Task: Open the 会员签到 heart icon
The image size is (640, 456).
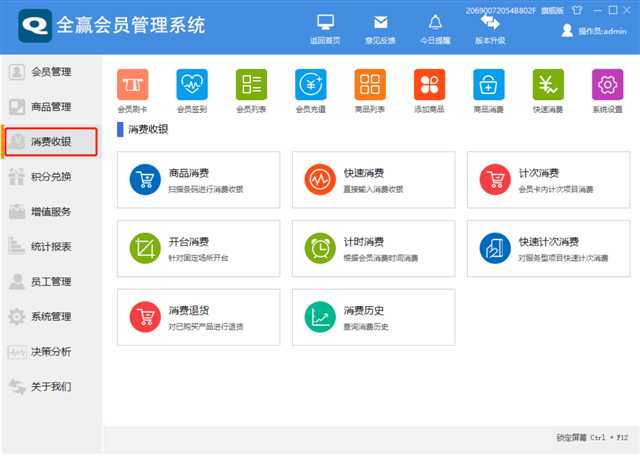Action: 192,85
